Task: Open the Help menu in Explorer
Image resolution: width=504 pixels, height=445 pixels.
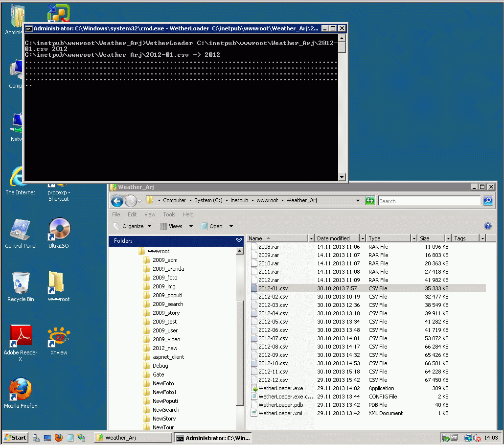Action: tap(188, 214)
